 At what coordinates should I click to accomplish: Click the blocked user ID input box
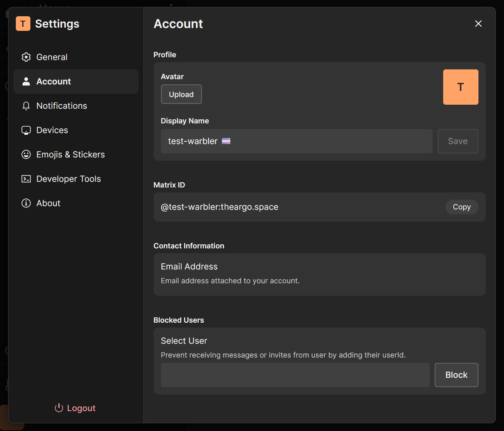295,375
